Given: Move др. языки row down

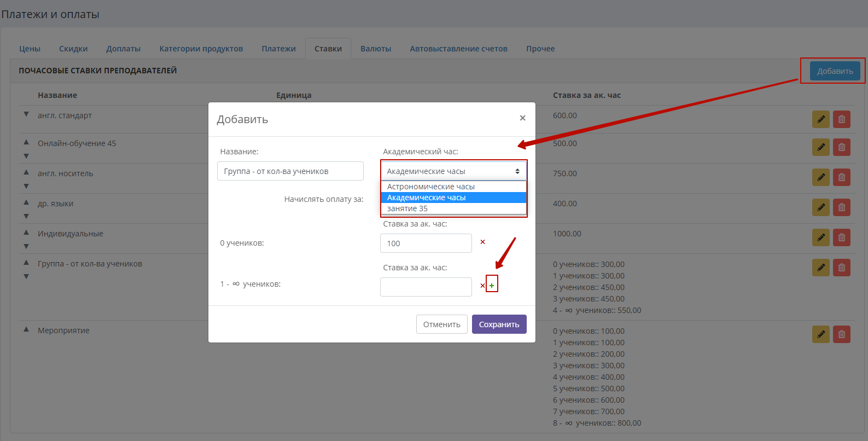Looking at the screenshot, I should tap(26, 216).
